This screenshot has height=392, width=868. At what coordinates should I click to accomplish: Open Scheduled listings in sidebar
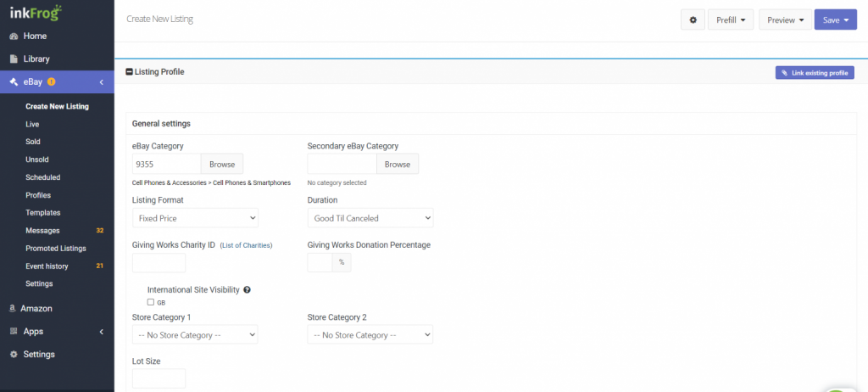click(x=42, y=177)
